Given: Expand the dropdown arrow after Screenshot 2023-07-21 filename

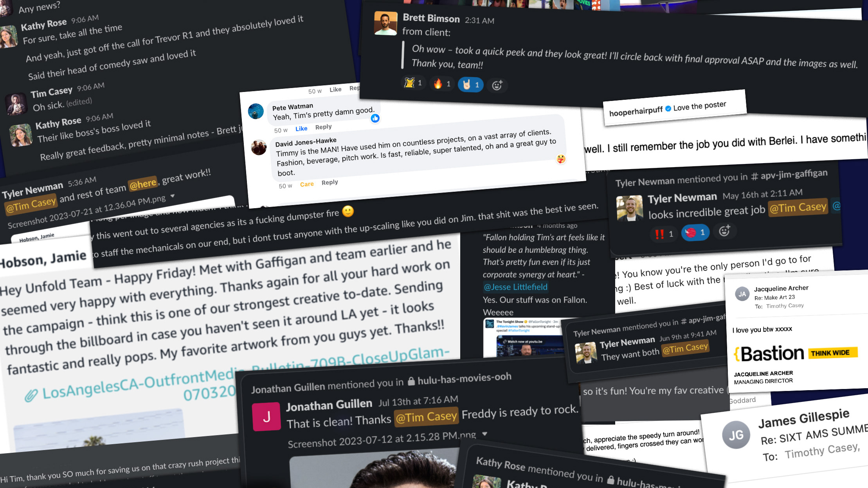Looking at the screenshot, I should [x=173, y=196].
